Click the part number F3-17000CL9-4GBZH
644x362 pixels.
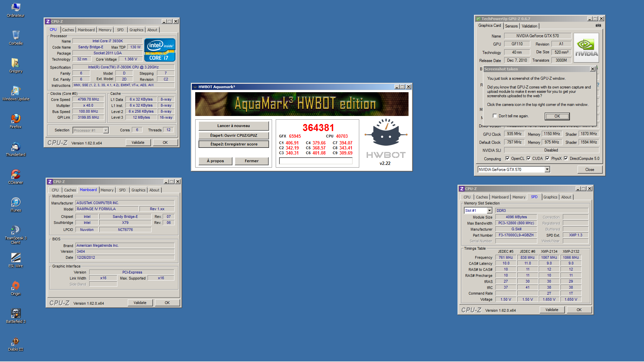pyautogui.click(x=516, y=235)
